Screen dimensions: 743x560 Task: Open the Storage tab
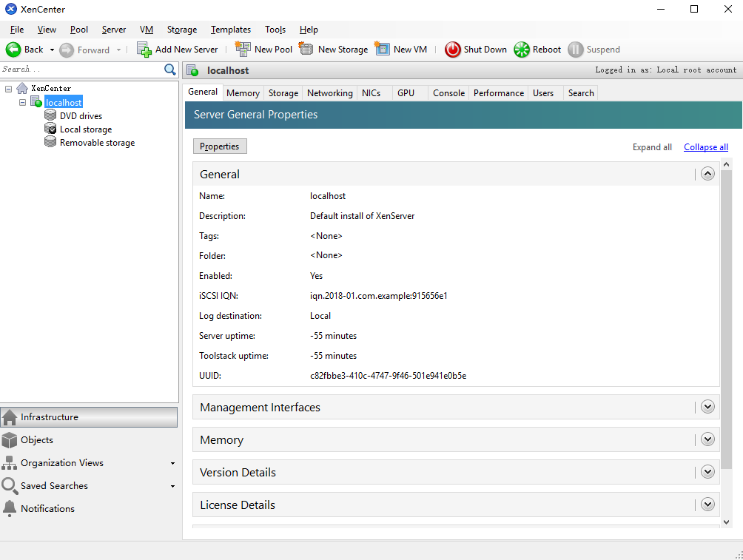pos(283,93)
